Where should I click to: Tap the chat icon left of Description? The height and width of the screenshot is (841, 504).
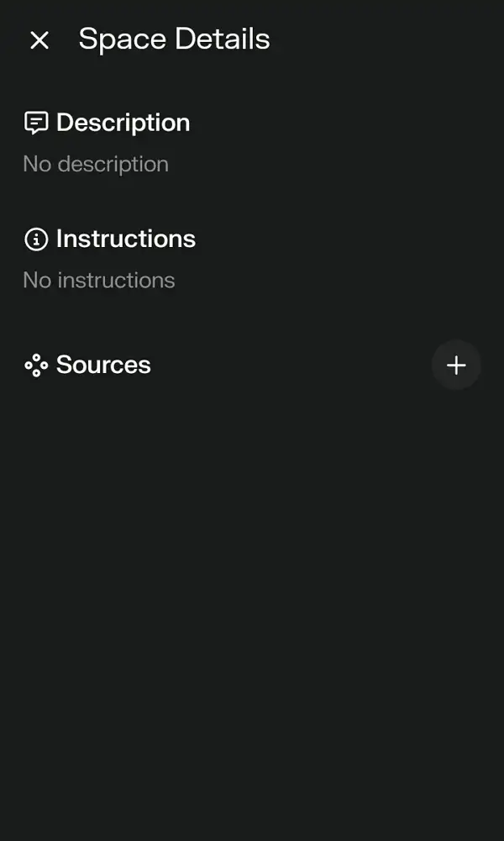click(x=36, y=123)
